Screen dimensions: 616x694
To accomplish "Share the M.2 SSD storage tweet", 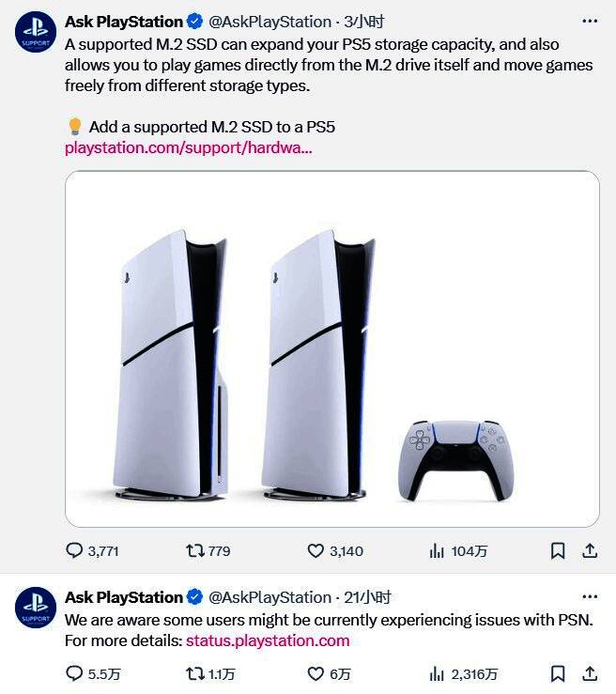I will 590,550.
